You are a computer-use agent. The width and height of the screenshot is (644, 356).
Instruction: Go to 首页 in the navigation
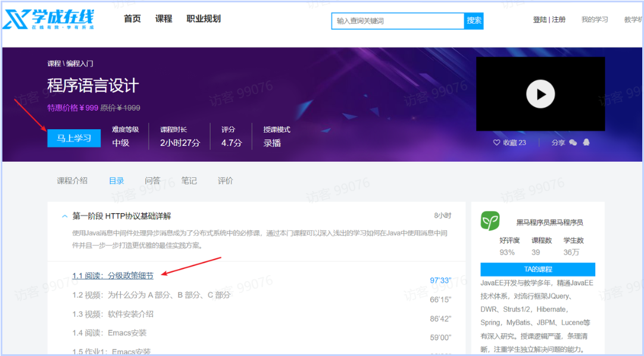[132, 19]
